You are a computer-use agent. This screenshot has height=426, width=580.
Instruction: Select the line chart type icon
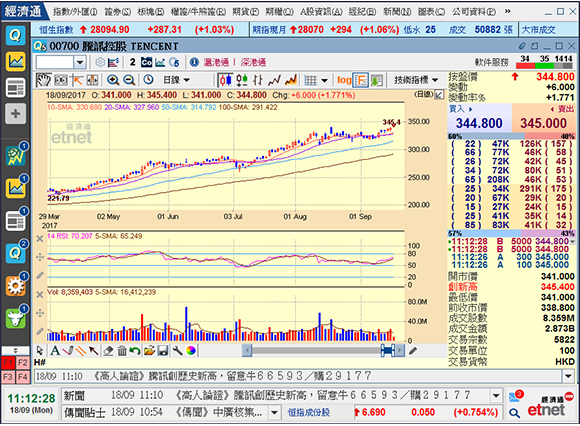(274, 80)
